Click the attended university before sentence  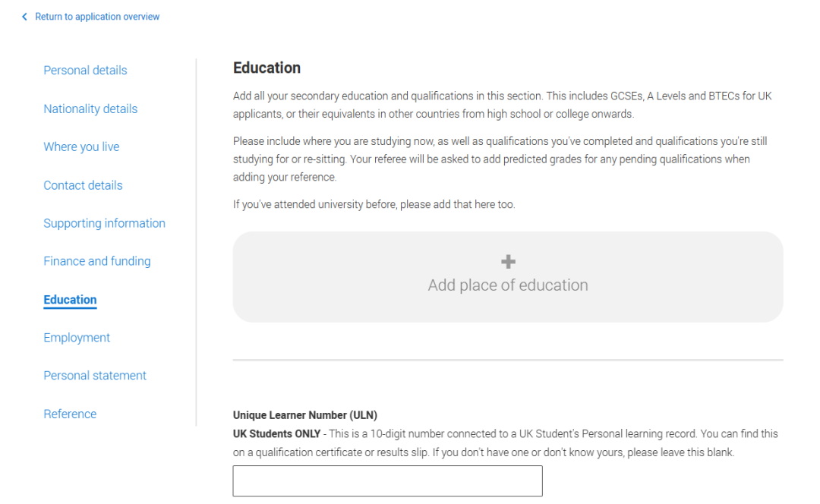point(374,204)
